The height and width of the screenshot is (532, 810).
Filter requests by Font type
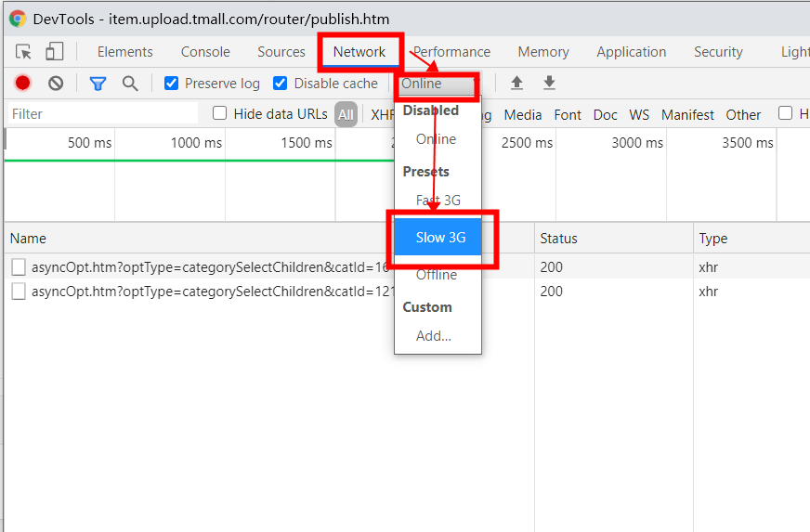click(x=568, y=115)
